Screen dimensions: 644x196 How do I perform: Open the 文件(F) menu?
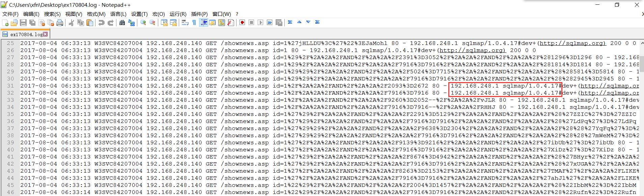[x=10, y=14]
